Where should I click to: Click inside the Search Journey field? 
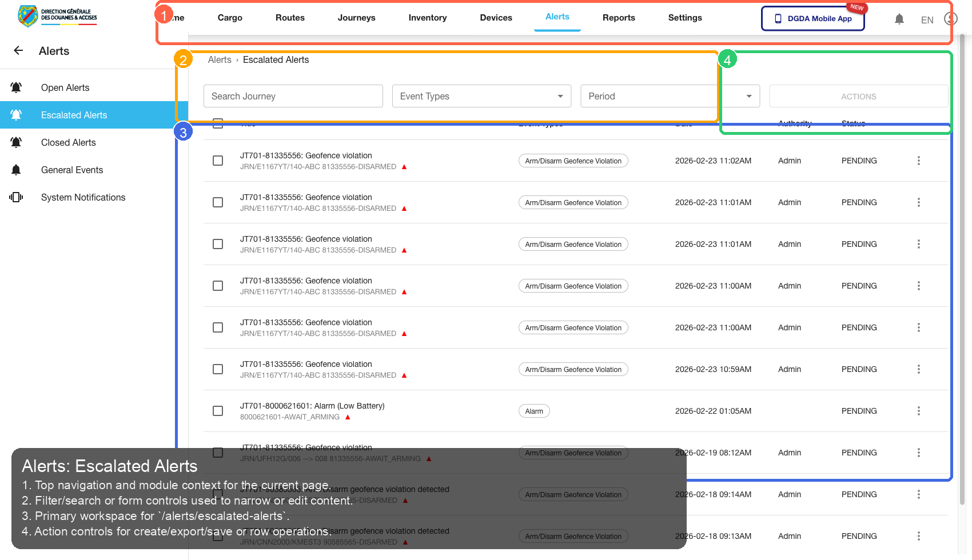tap(293, 96)
